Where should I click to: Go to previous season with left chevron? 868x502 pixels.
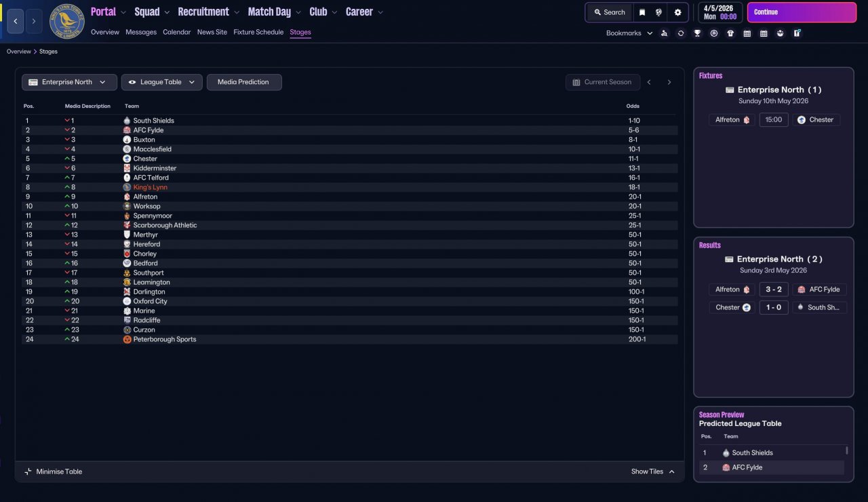tap(649, 82)
